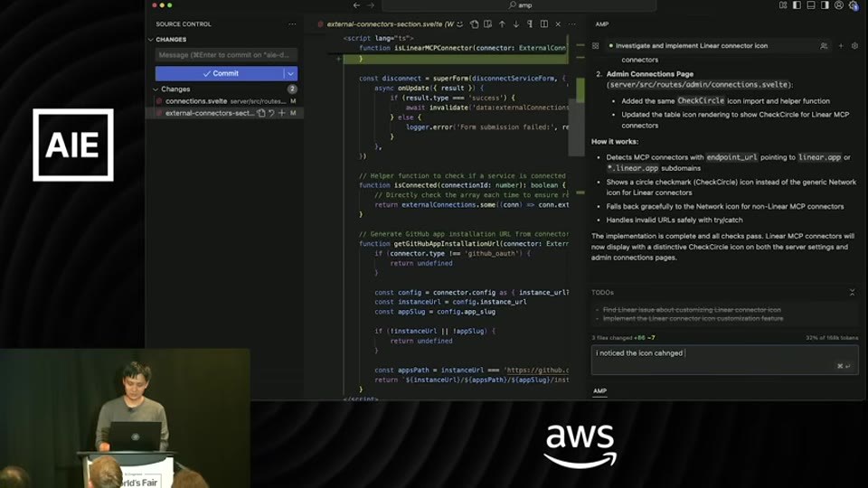This screenshot has width=868, height=488.
Task: Select the AMP tab at panel bottom
Action: coord(599,390)
